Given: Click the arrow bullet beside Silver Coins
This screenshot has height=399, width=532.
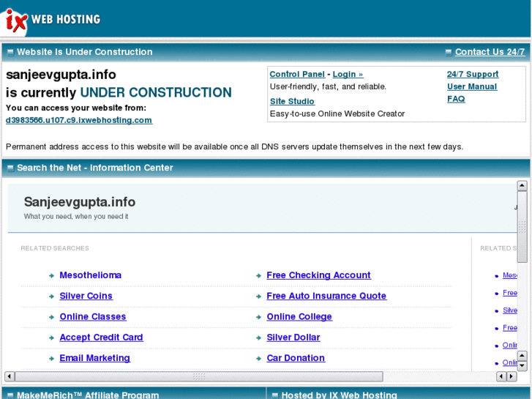Looking at the screenshot, I should 51,297.
